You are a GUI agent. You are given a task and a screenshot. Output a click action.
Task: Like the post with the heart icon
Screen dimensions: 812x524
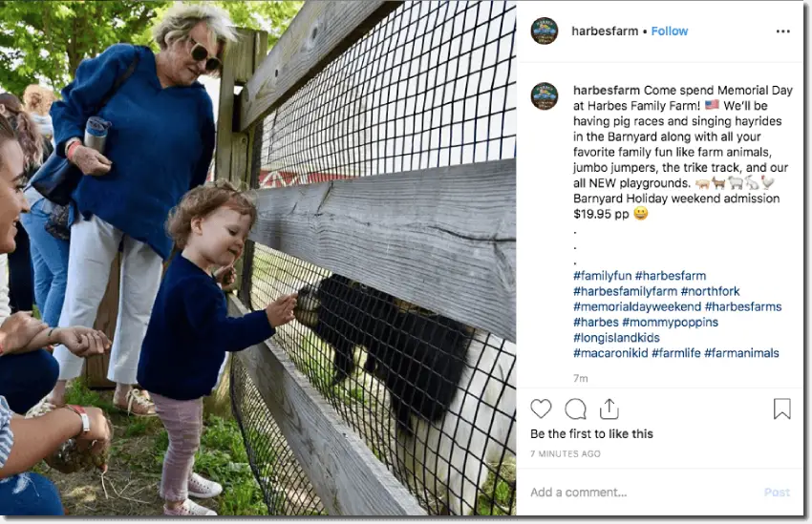point(541,409)
